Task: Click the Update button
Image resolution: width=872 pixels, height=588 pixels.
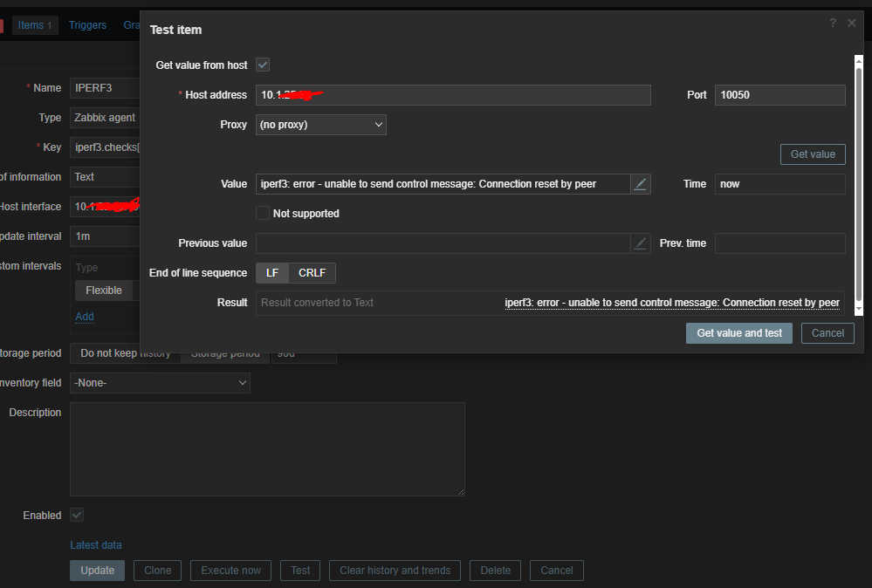Action: [x=97, y=571]
